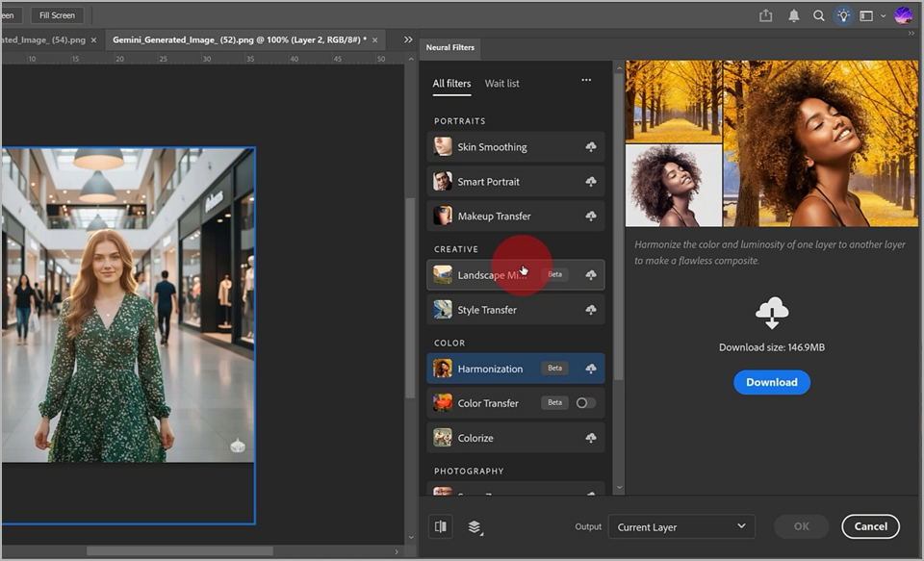Download Makeup Transfer via cloud icon
Image resolution: width=924 pixels, height=561 pixels.
590,217
